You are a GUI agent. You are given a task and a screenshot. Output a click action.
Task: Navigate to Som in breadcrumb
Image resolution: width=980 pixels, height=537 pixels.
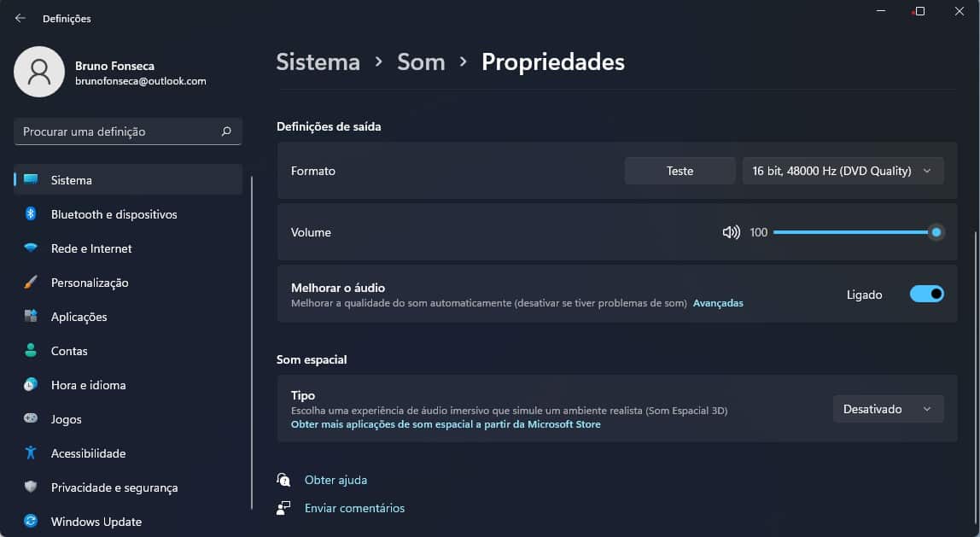click(x=421, y=61)
